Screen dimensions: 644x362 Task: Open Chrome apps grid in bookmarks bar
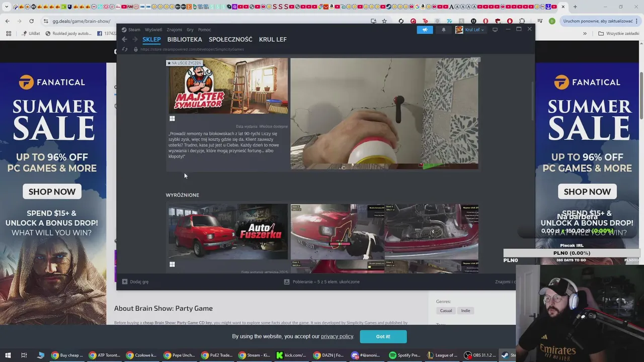(9, 34)
